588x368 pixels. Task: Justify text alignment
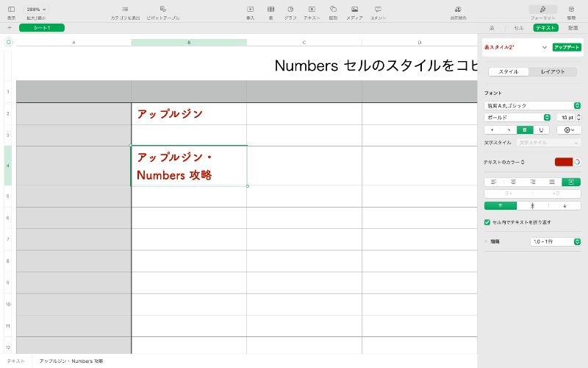point(552,182)
